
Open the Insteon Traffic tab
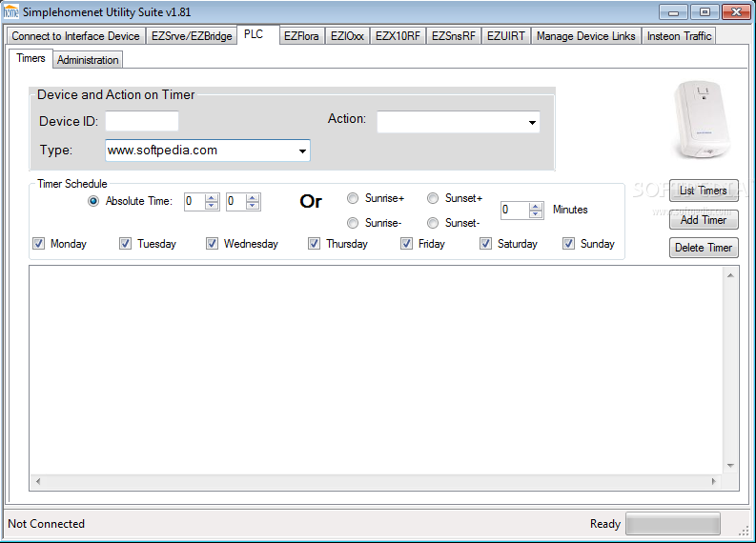point(679,36)
